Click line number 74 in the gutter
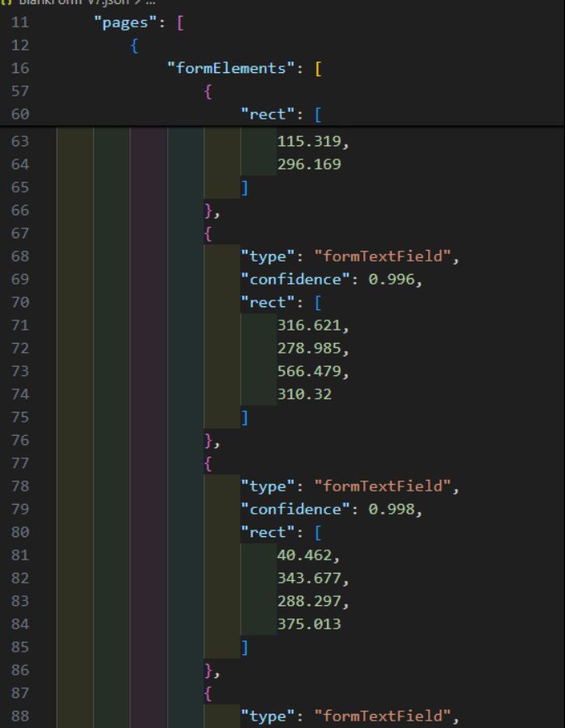 coord(20,394)
